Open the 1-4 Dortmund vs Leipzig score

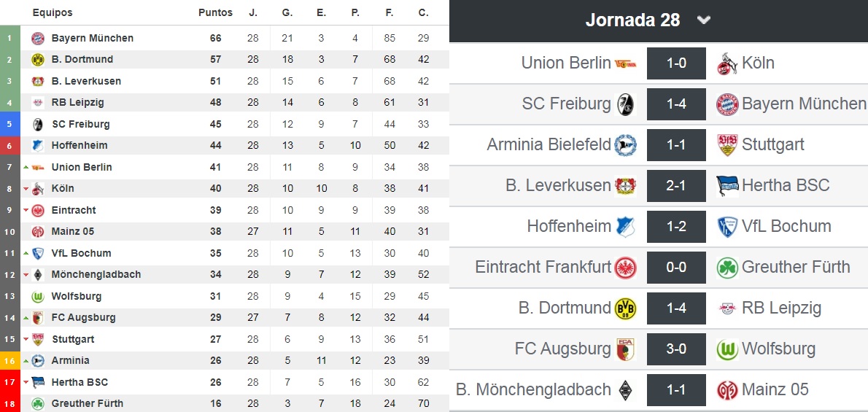[676, 308]
